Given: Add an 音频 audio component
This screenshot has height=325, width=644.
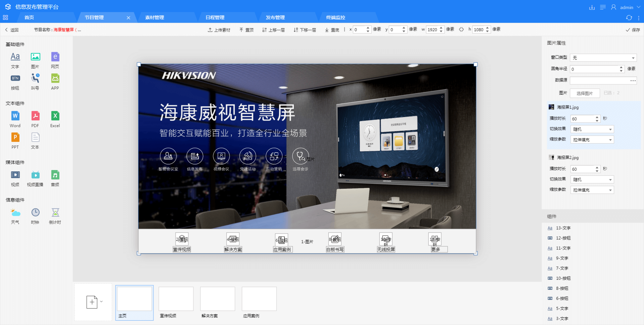Looking at the screenshot, I should click(55, 178).
